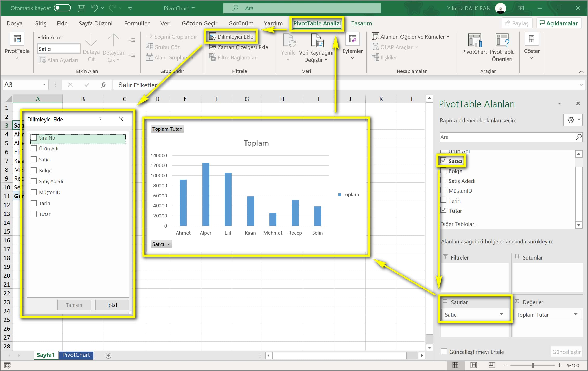
Task: Click the macro record icon in status bar
Action: tap(7, 365)
